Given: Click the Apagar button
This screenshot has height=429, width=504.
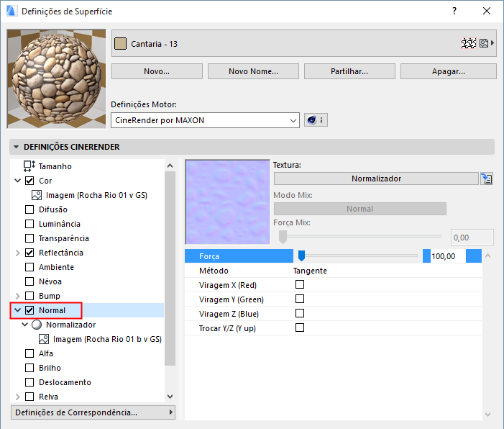Looking at the screenshot, I should click(448, 71).
